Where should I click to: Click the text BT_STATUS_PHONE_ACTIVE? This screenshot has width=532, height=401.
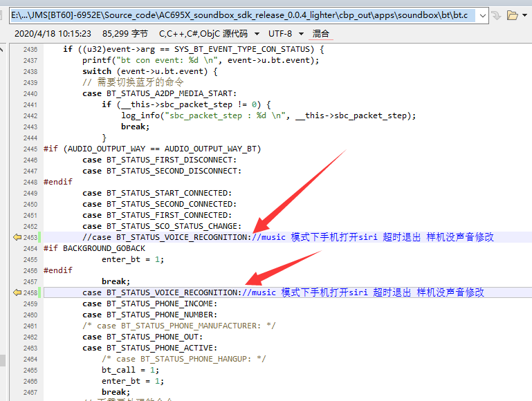(x=160, y=348)
